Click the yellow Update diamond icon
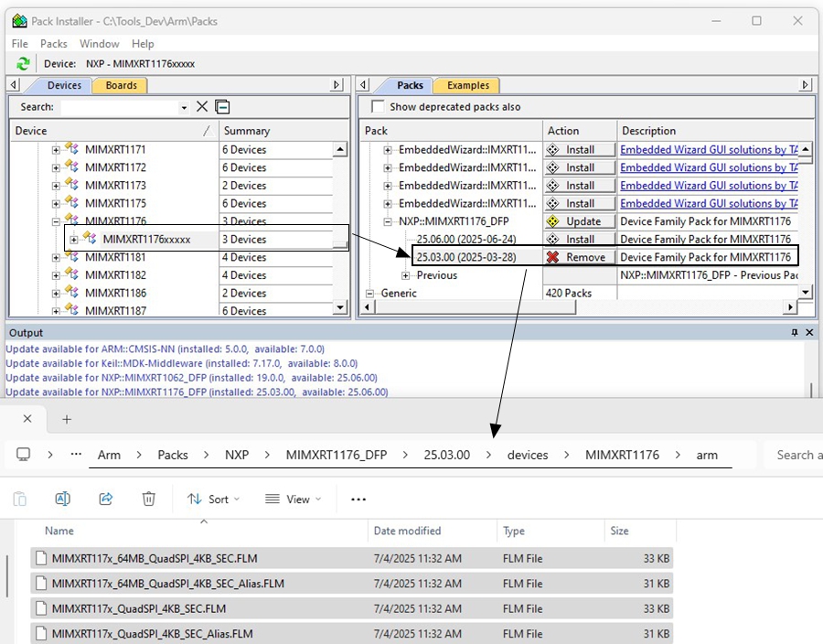This screenshot has height=644, width=823. [x=552, y=221]
